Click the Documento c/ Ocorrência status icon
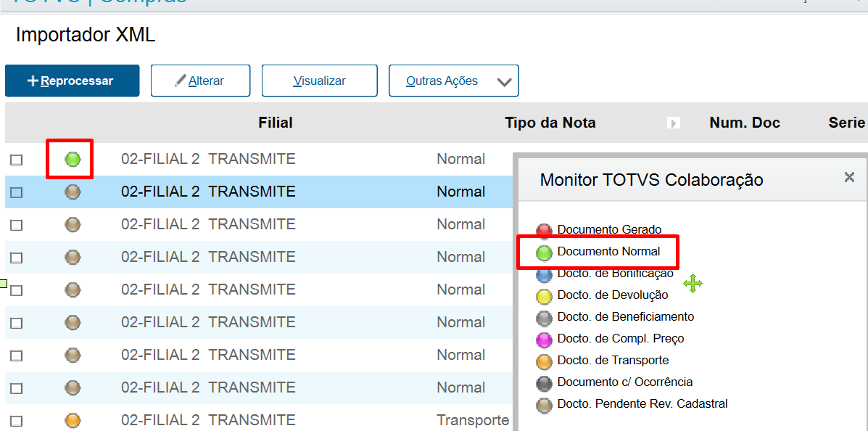This screenshot has height=431, width=868. coord(545,382)
